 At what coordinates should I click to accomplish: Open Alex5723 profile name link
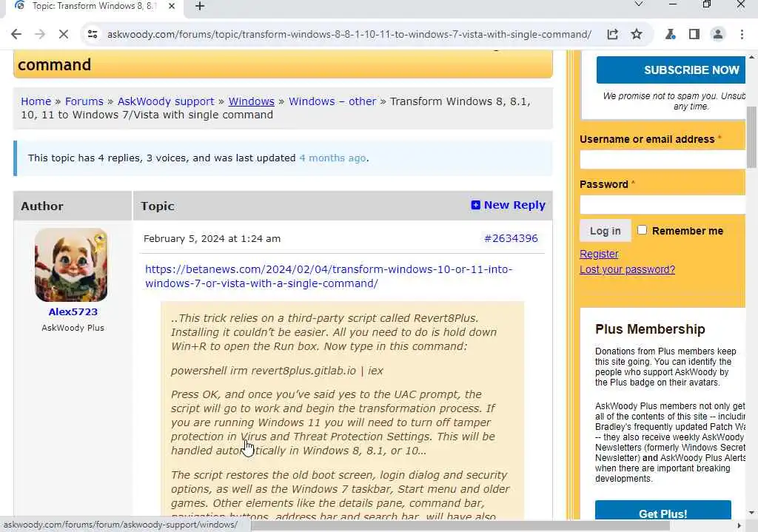pos(73,312)
